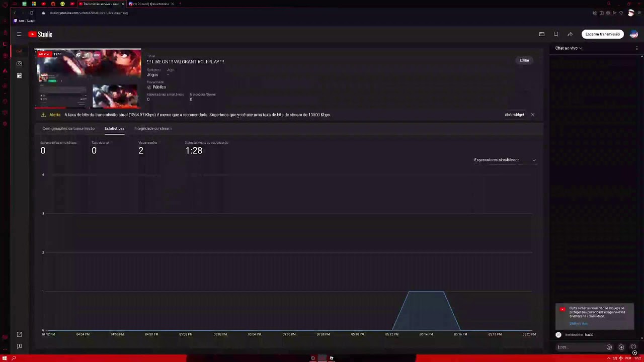Open the browser profile avatar

[631, 13]
